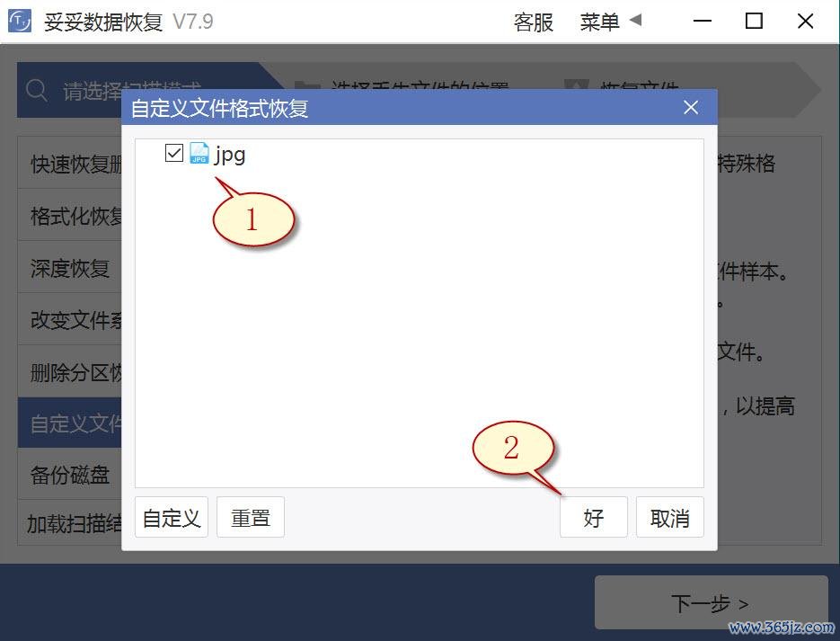Select 快速恢复 mode in the left list
840x641 pixels.
point(70,163)
